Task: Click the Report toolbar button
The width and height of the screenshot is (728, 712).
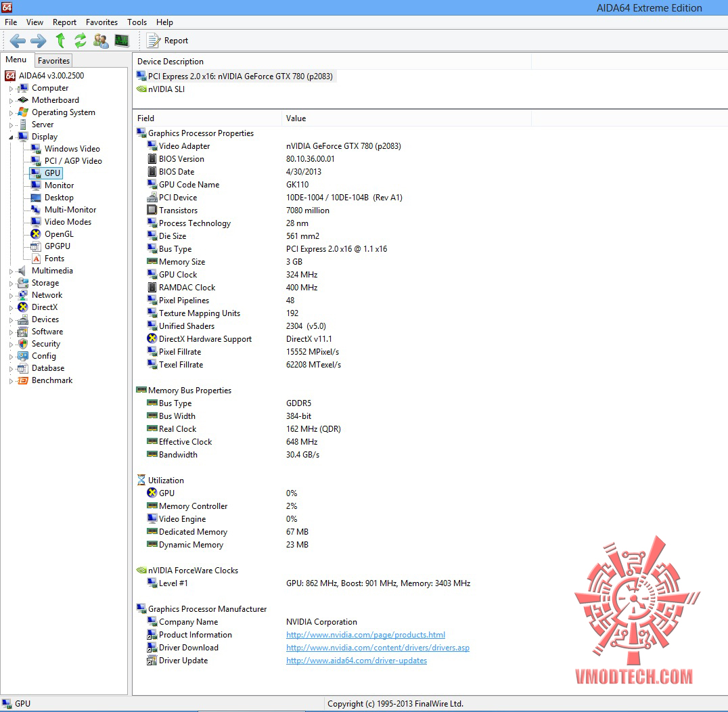Action: tap(167, 41)
